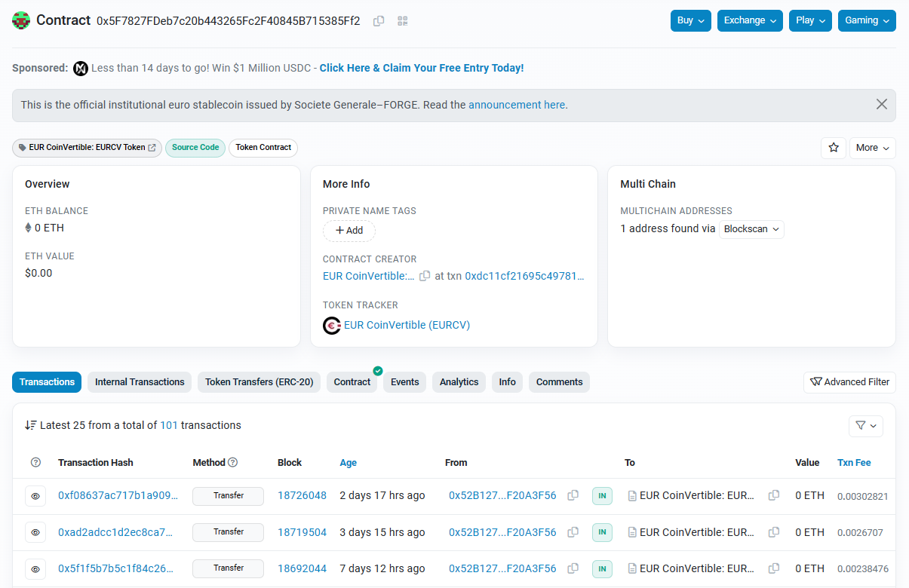Click Transfer method badge in block 18726048 row
This screenshot has height=588, width=909.
click(x=228, y=496)
